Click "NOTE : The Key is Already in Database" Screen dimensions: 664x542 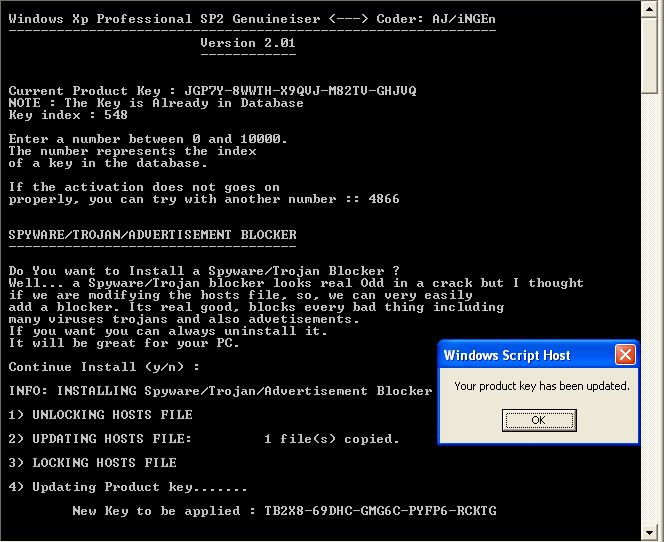tap(156, 103)
